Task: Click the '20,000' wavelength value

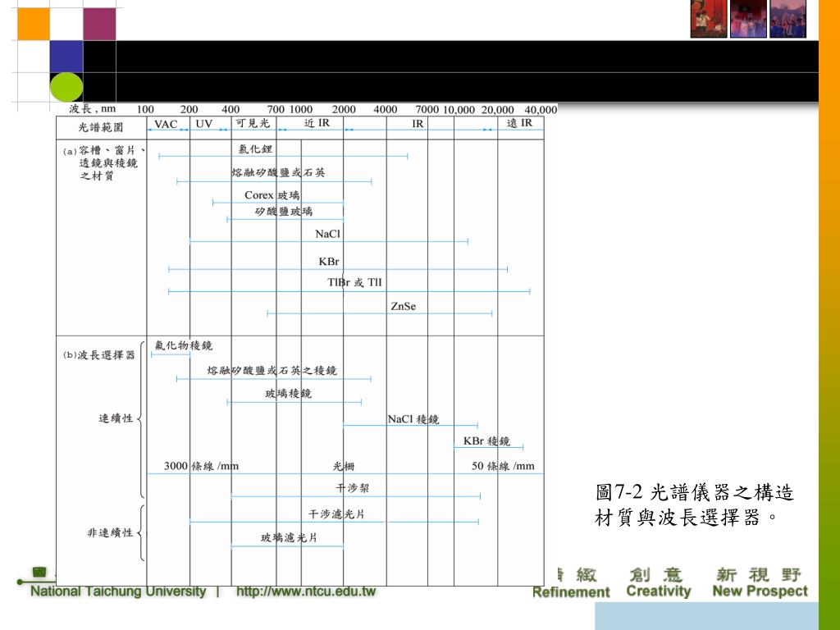Action: point(497,110)
